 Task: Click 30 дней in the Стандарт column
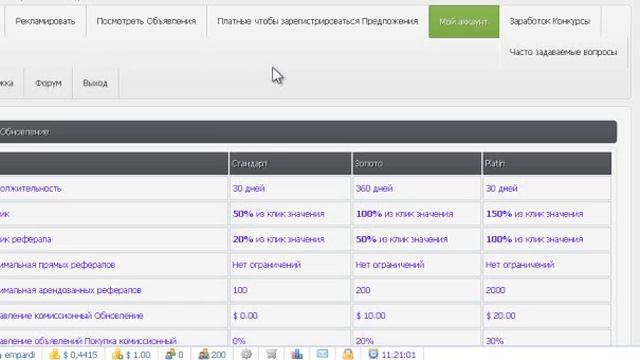click(x=249, y=189)
